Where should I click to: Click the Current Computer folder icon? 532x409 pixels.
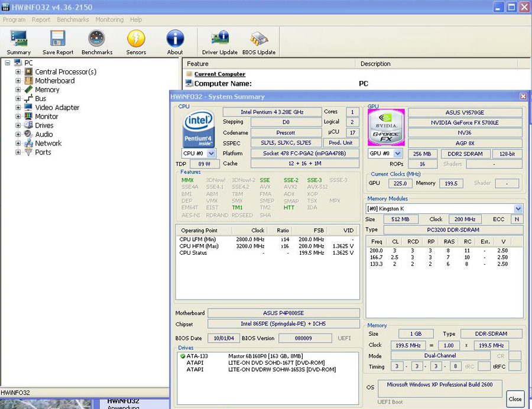coord(189,74)
